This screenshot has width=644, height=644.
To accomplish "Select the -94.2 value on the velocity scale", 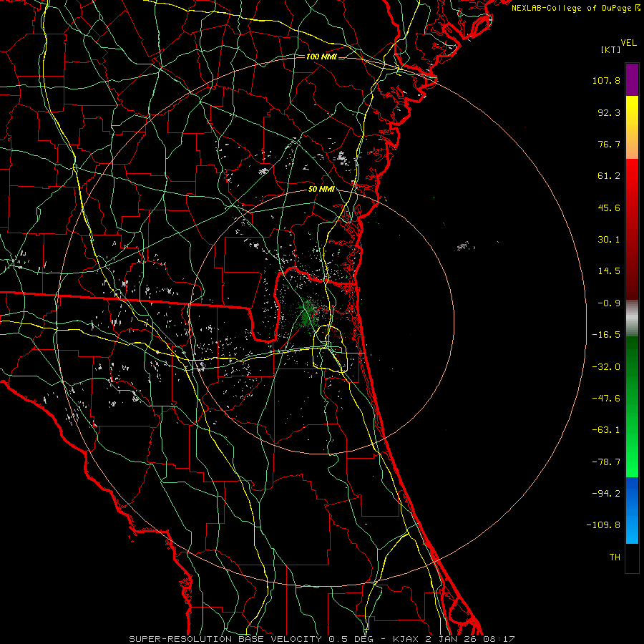I will tap(606, 494).
